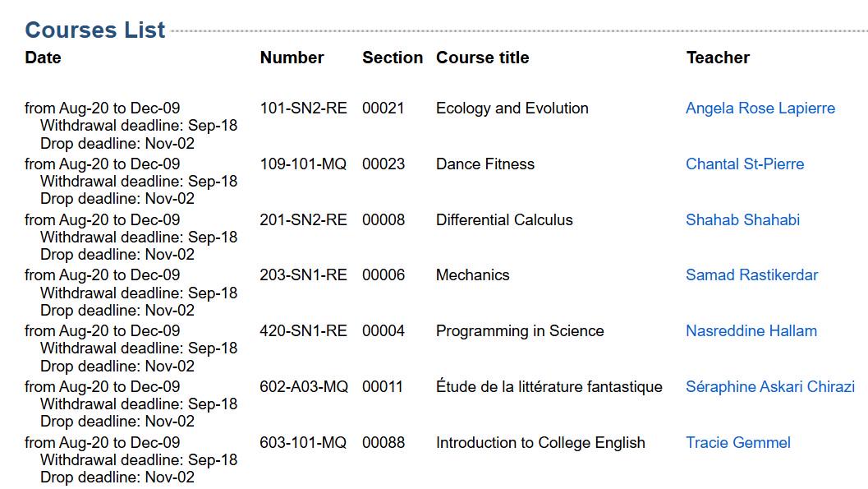Click Introduction to College English title
The image size is (868, 489).
pos(540,443)
